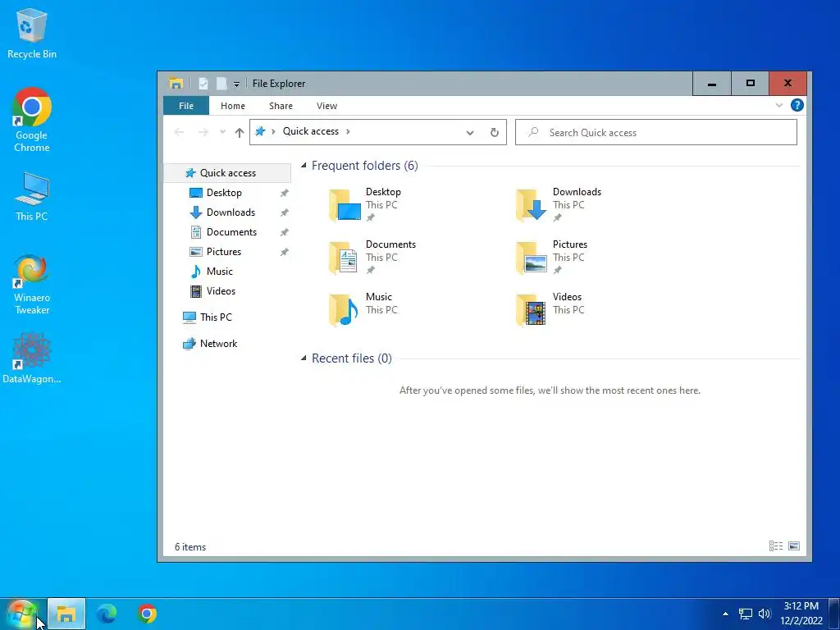Open the Recycle Bin desktop icon
The width and height of the screenshot is (840, 630).
coord(32,33)
